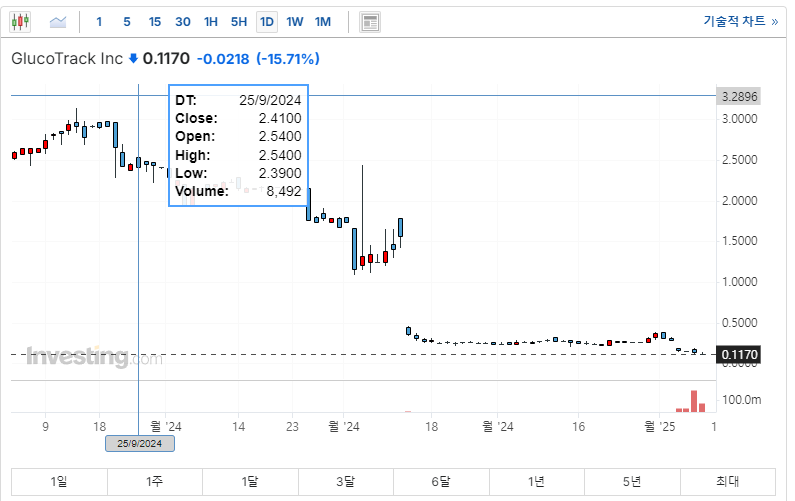Choose the 1일 range tab

(59, 481)
